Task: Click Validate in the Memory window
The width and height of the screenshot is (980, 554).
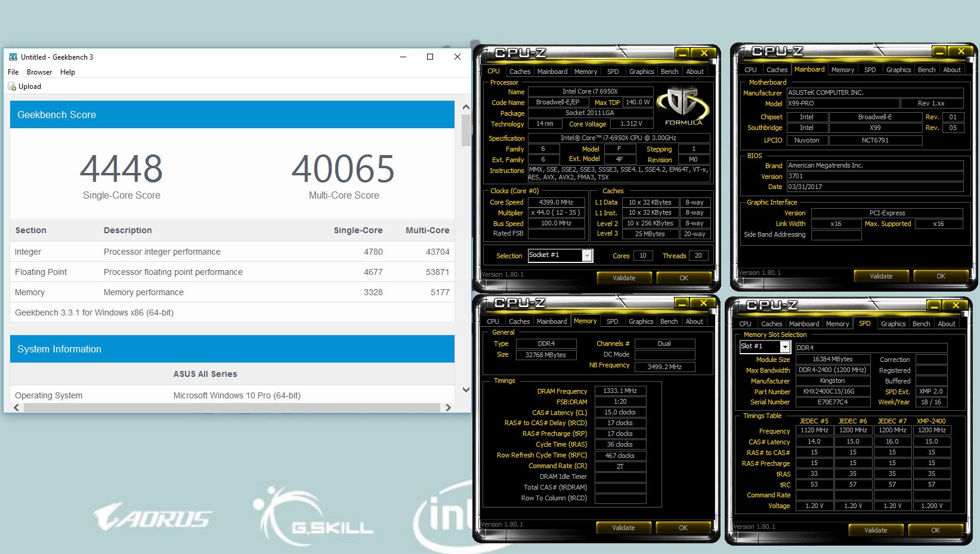Action: [x=623, y=528]
